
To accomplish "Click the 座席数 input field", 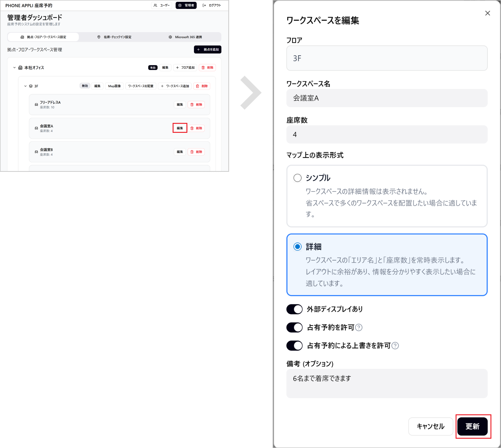I will [387, 134].
